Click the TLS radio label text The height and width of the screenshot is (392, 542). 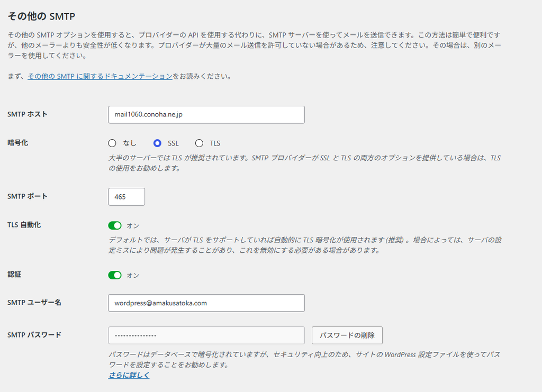[x=215, y=143]
